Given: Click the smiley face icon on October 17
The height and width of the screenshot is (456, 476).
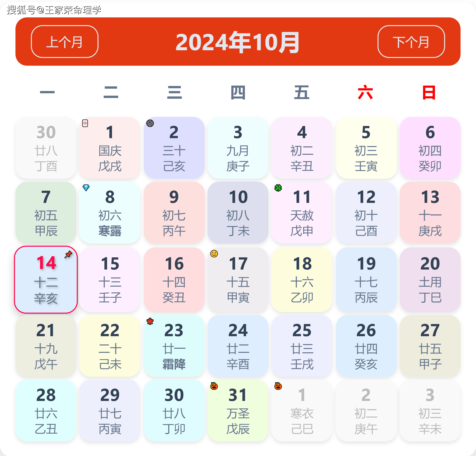Looking at the screenshot, I should pyautogui.click(x=214, y=254).
